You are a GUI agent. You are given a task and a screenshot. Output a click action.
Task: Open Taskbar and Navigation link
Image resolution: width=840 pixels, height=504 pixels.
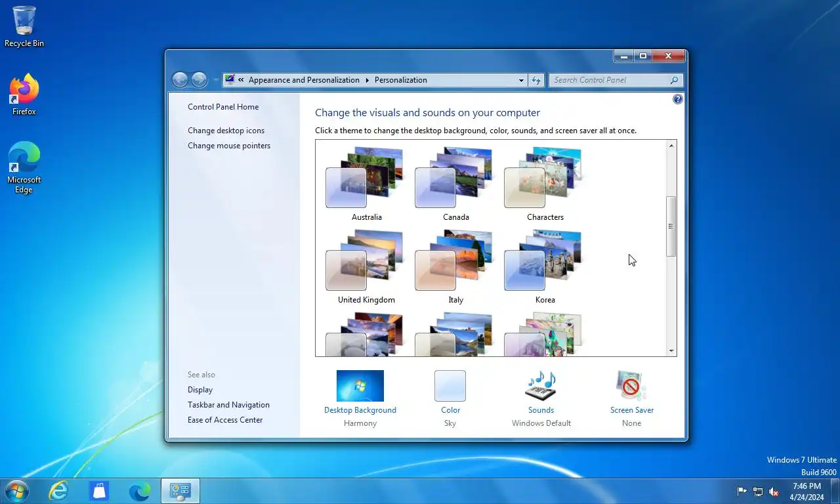228,405
